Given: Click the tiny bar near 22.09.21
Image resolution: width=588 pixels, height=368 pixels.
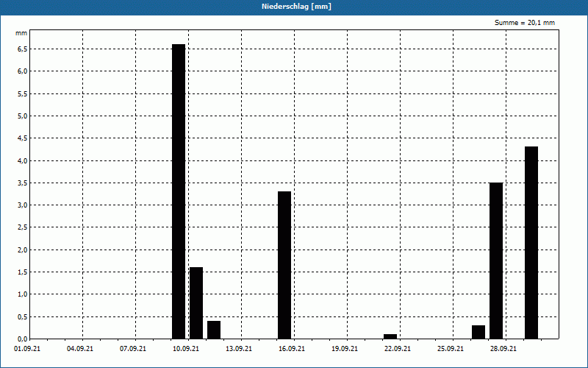Looking at the screenshot, I should [390, 336].
